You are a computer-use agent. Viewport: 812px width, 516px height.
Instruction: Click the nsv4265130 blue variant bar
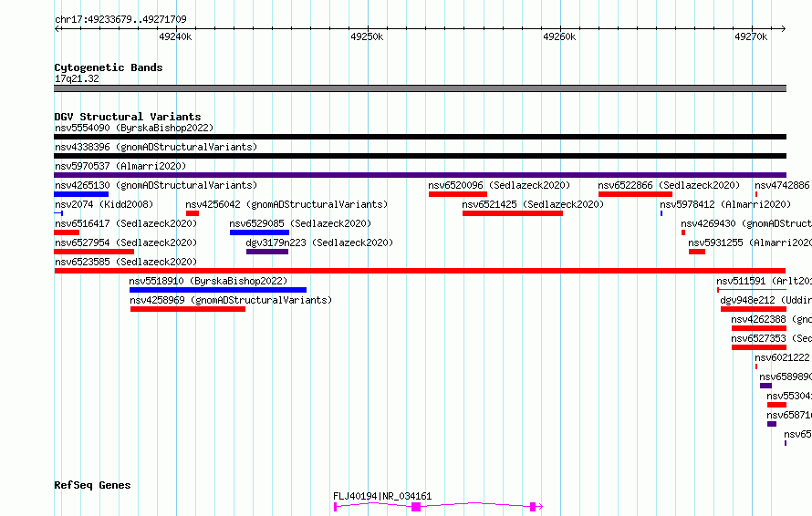81,194
